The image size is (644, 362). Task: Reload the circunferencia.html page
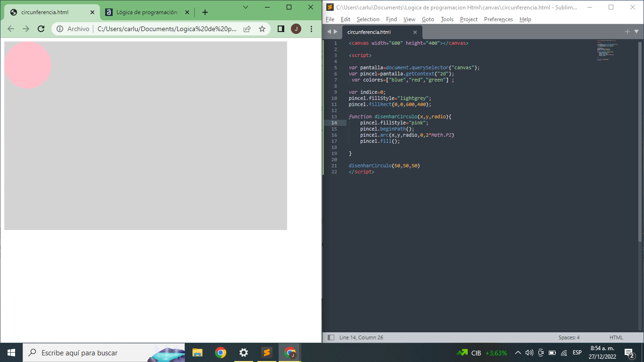tap(41, 29)
